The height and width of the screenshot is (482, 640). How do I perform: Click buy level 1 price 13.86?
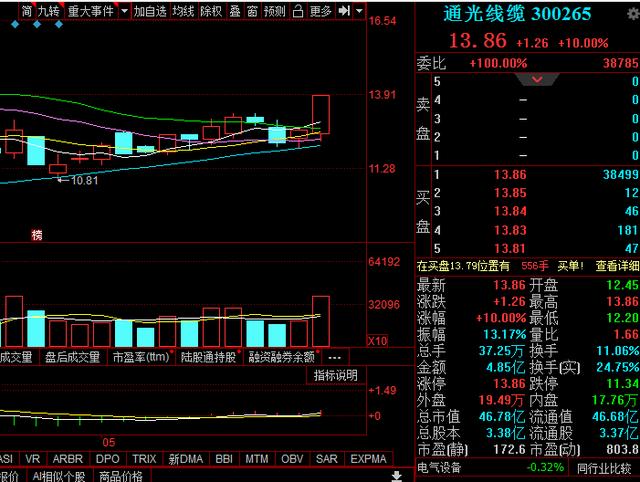coord(510,175)
